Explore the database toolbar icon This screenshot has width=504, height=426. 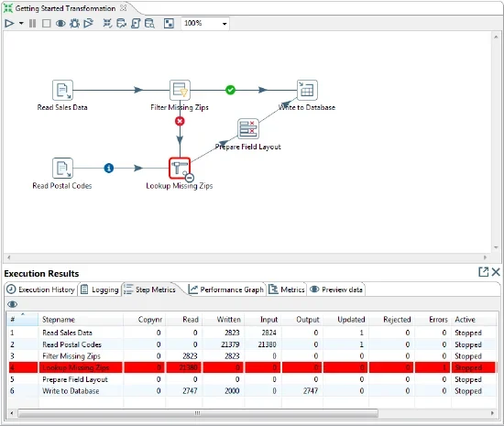[149, 24]
